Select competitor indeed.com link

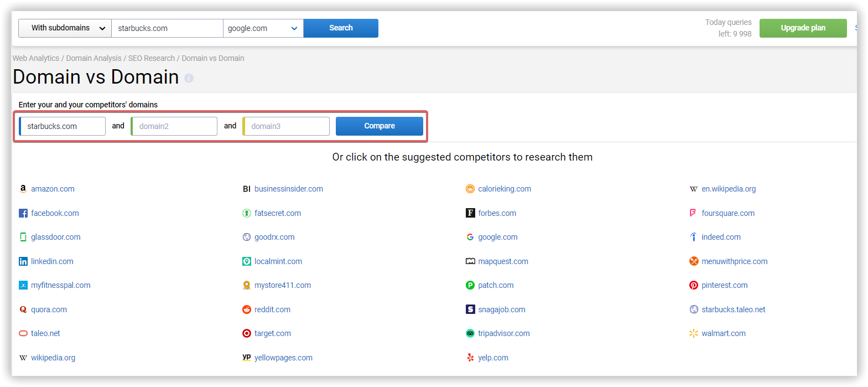tap(721, 237)
